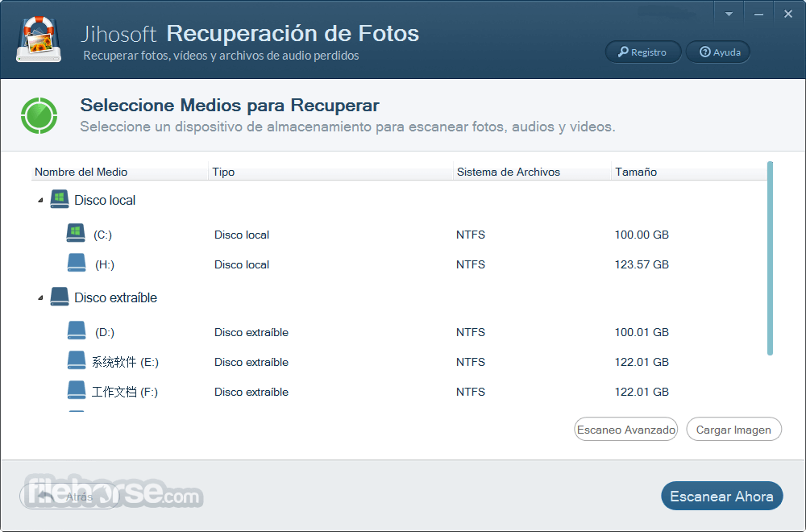This screenshot has width=806, height=532.
Task: Click the 123.57 GB size value
Action: click(642, 264)
